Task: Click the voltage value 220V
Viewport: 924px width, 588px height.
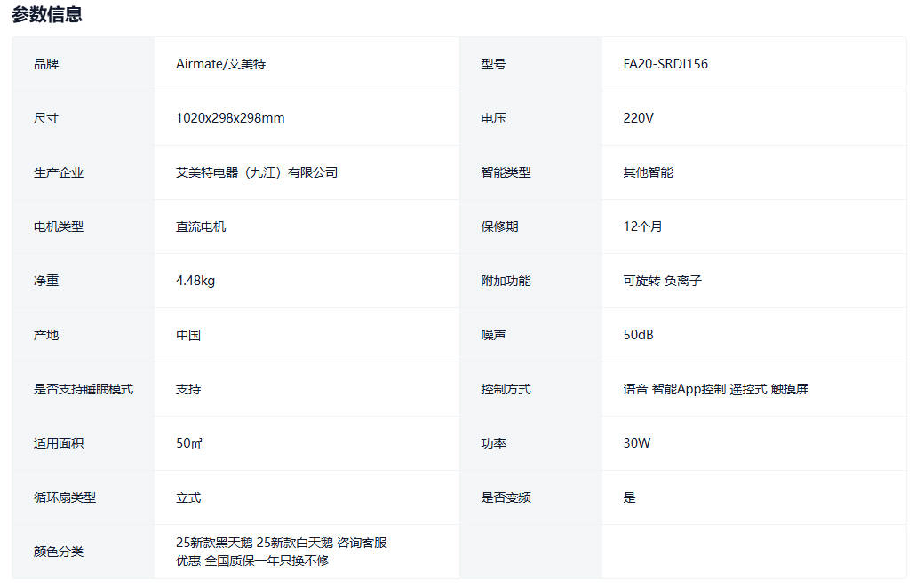Action: [x=638, y=118]
